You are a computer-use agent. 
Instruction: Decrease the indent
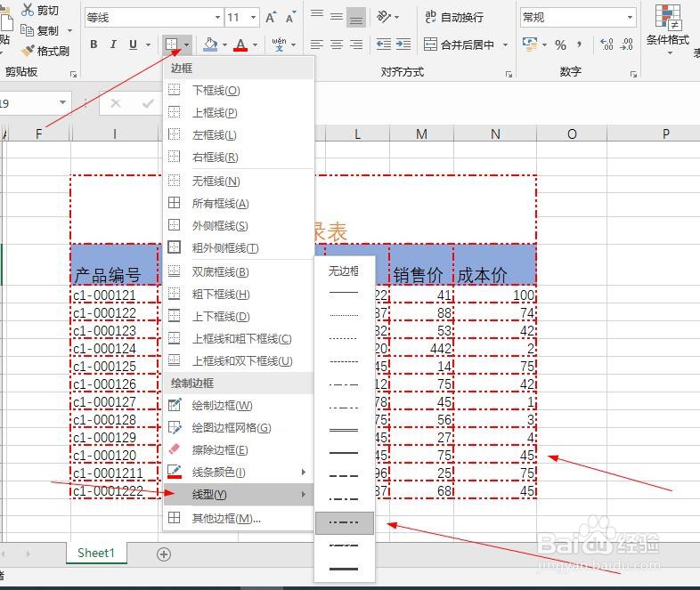(x=384, y=44)
